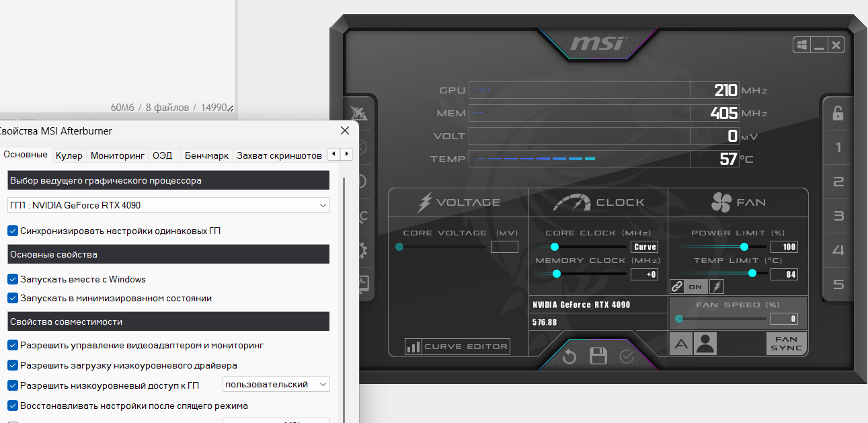Click the MEM 405 MHz readout
Image resolution: width=868 pixels, height=423 pixels.
pyautogui.click(x=715, y=113)
